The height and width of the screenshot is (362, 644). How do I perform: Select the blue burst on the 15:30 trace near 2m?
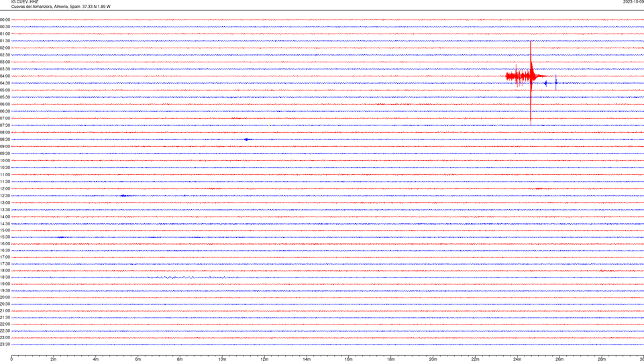click(x=62, y=237)
